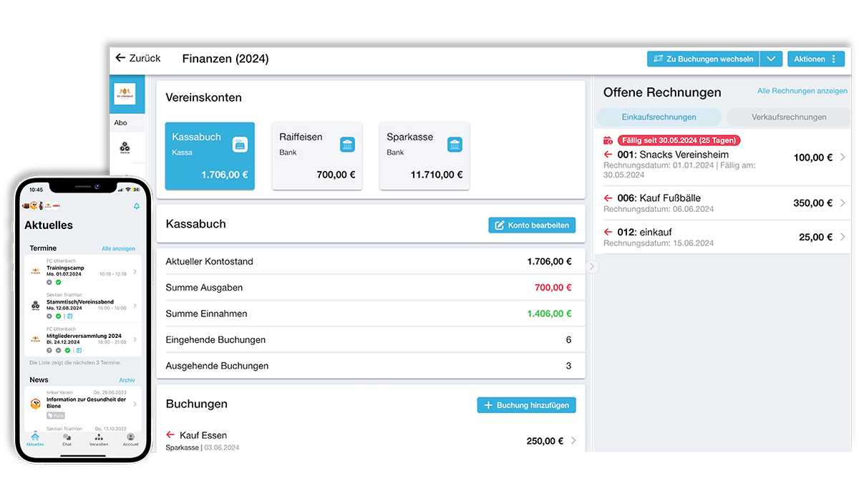Click the FC Uttenbach club logo in sidebar
The image size is (859, 504).
(127, 94)
